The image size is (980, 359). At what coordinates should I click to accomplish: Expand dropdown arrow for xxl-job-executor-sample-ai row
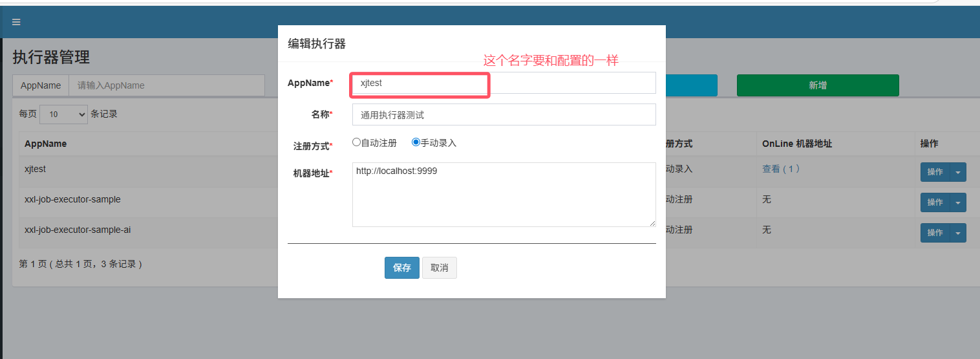coord(958,233)
